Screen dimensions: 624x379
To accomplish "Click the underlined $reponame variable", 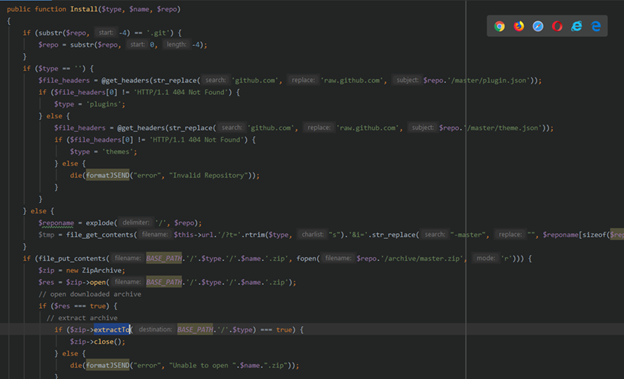I will coord(56,223).
